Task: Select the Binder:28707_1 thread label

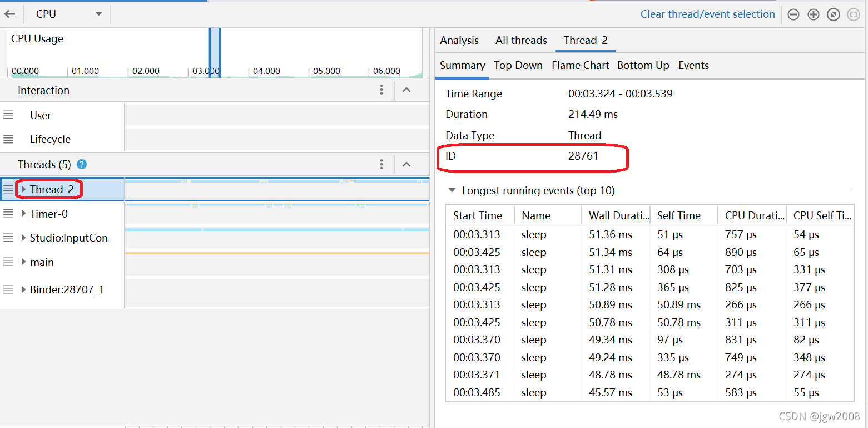Action: pyautogui.click(x=67, y=289)
